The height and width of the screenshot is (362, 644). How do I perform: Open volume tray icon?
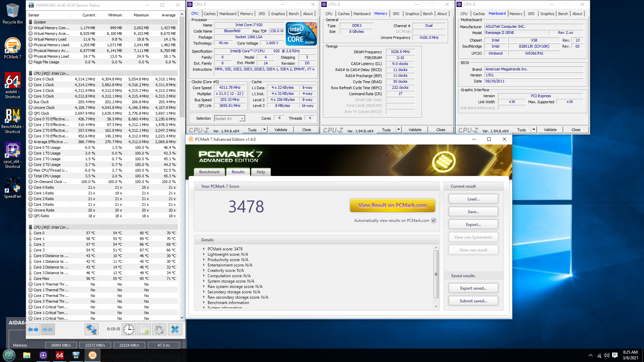pyautogui.click(x=606, y=356)
